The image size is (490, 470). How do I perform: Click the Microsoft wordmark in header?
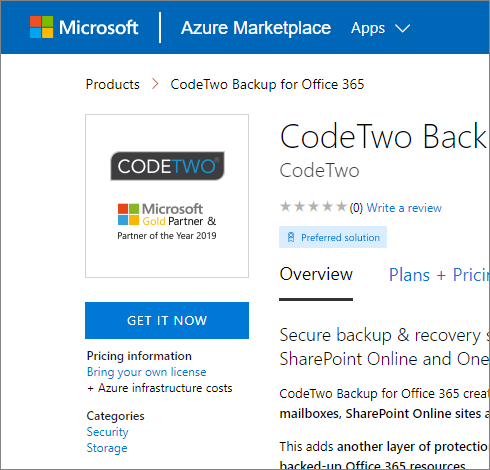99,27
